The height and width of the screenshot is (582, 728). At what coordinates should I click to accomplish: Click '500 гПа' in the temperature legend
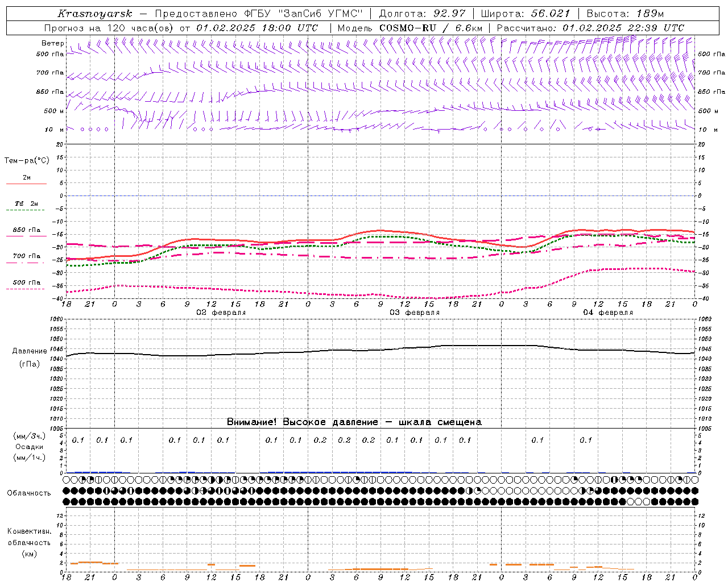pos(27,282)
